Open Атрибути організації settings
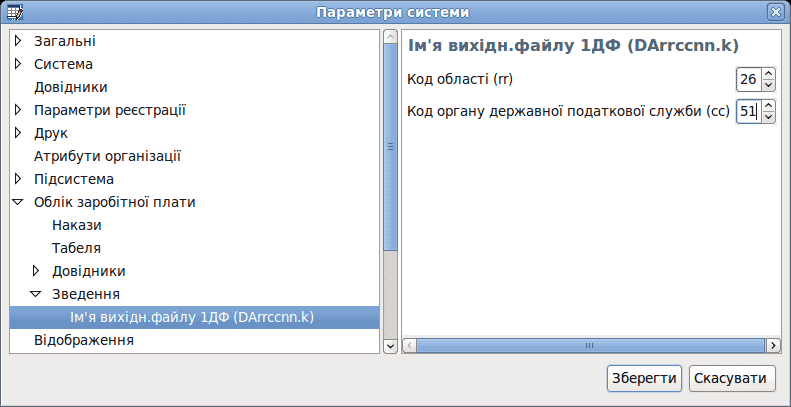The width and height of the screenshot is (791, 407). click(107, 156)
